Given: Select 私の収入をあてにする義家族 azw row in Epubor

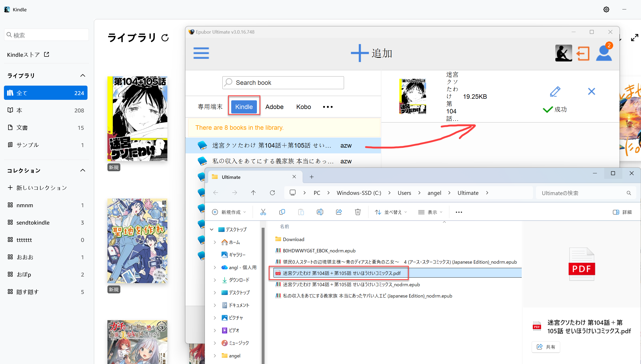Looking at the screenshot, I should point(283,161).
